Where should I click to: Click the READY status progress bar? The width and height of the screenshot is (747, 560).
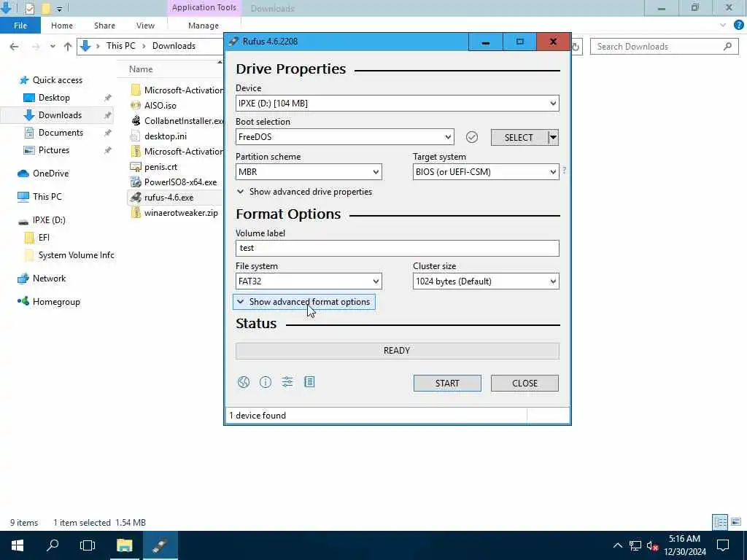coord(398,351)
